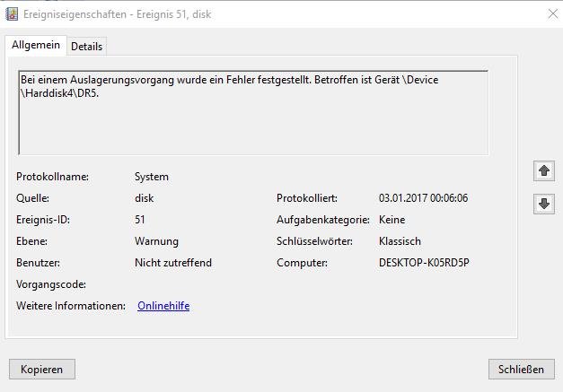Screen dimensions: 563x392
Task: Select the Aufgabenkategorie value Keine
Action: pyautogui.click(x=391, y=220)
